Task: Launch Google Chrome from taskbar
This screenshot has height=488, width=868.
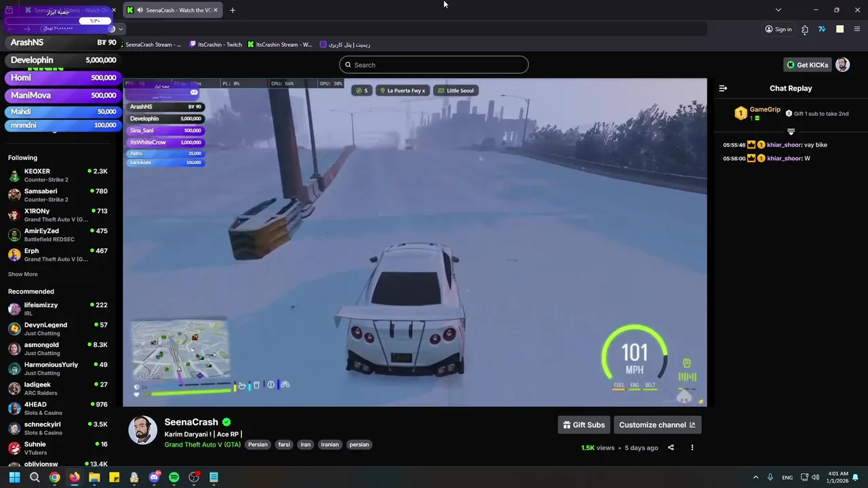Action: click(54, 477)
